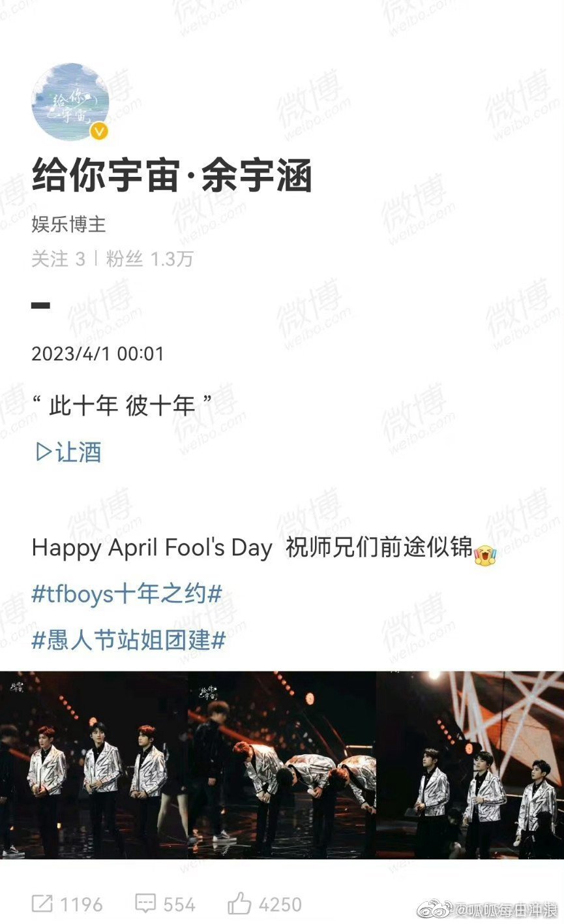Open middle photo of performers bowing
Screen dimensions: 564x924
point(282,765)
